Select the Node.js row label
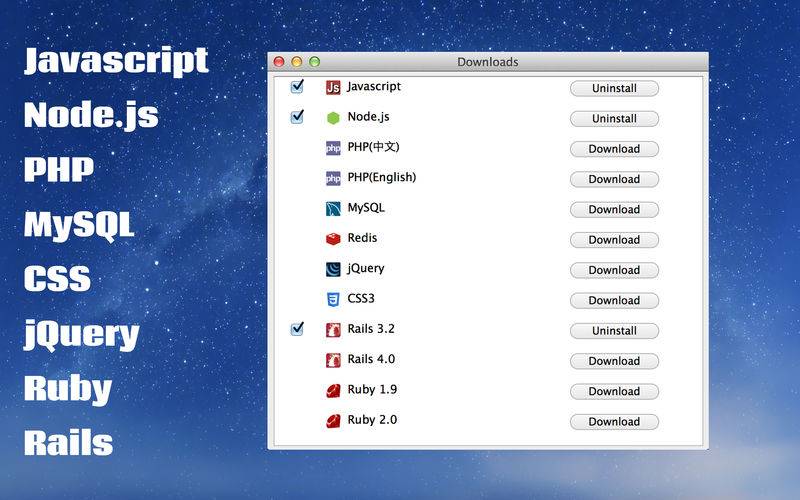The image size is (800, 500). (368, 117)
